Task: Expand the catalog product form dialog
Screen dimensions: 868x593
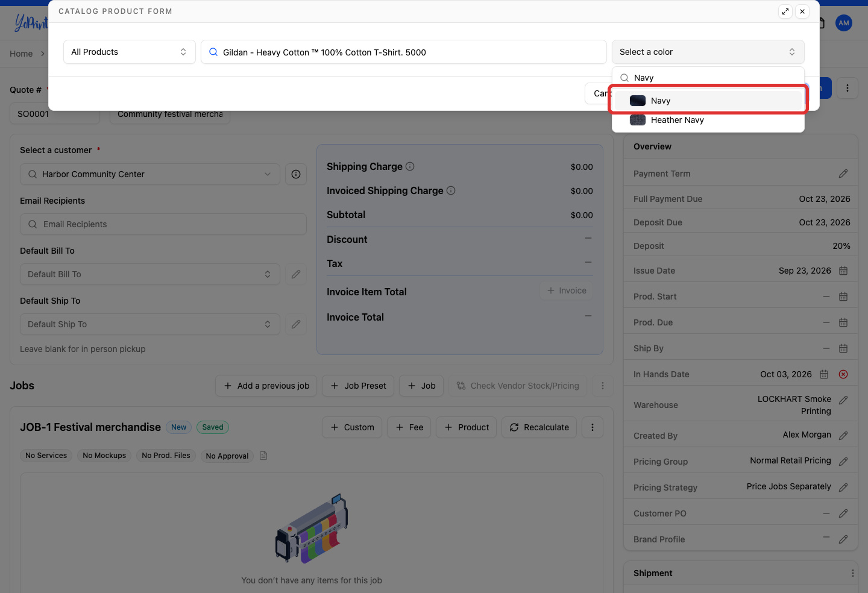Action: [785, 11]
